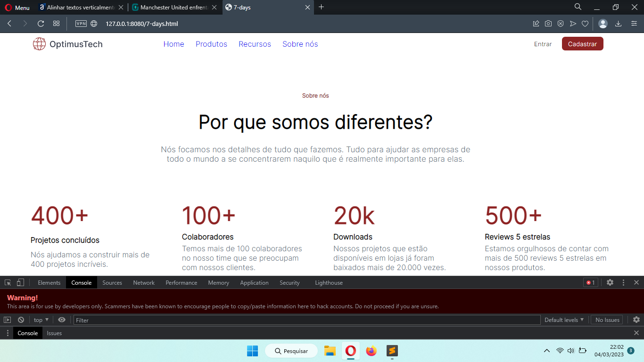The height and width of the screenshot is (362, 644).
Task: Click the Cadastrar button
Action: [583, 44]
